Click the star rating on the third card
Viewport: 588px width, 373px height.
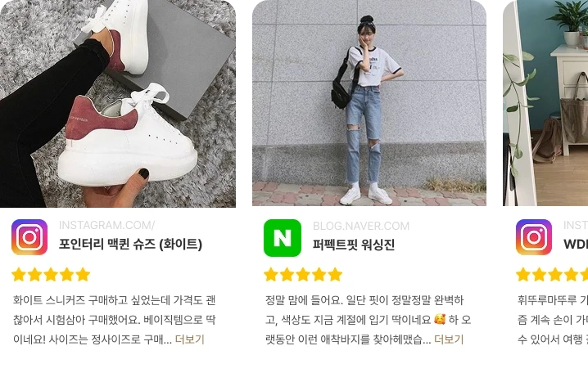coord(552,275)
